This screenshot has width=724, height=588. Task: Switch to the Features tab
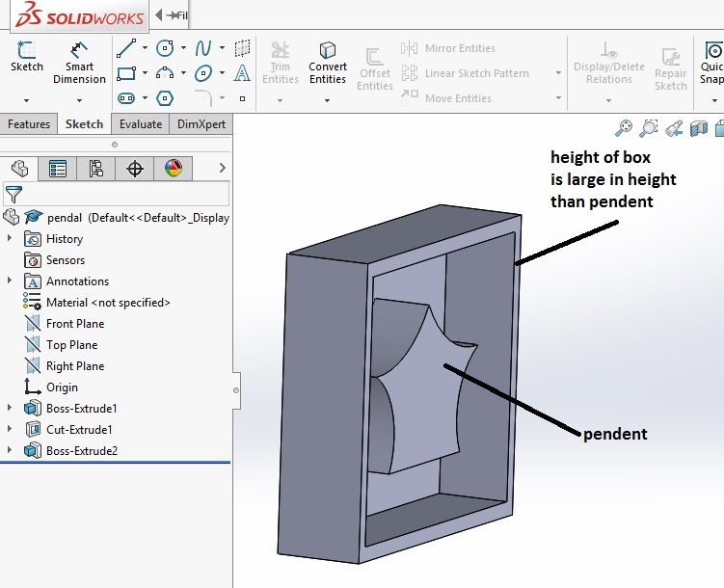coord(29,124)
